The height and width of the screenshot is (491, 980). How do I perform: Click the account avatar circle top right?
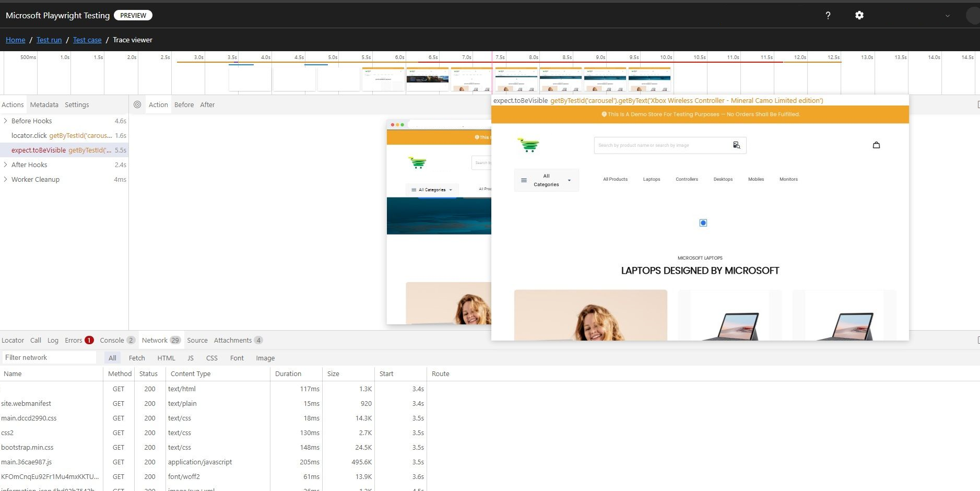973,15
